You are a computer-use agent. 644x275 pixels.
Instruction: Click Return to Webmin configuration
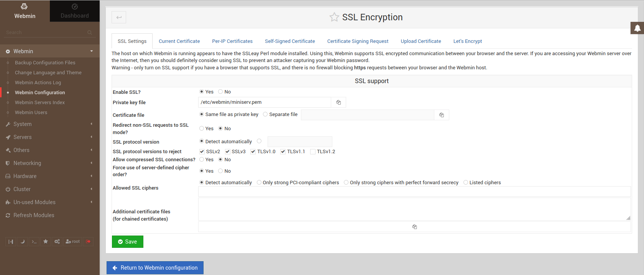[x=155, y=268]
